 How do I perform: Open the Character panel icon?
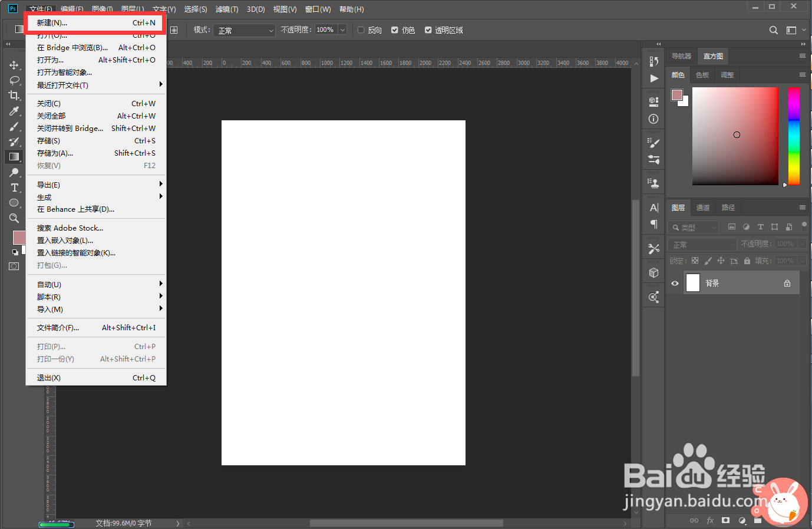click(x=653, y=208)
